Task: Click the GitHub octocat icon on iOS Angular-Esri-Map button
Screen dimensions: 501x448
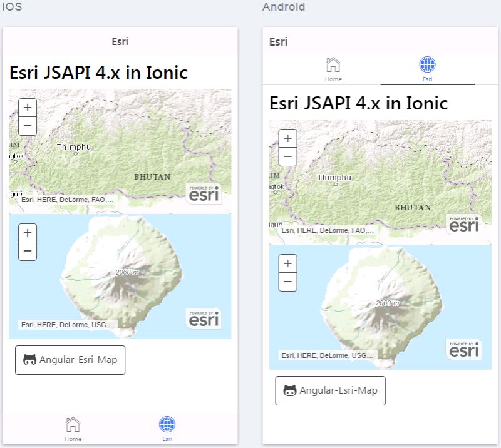Action: point(29,360)
